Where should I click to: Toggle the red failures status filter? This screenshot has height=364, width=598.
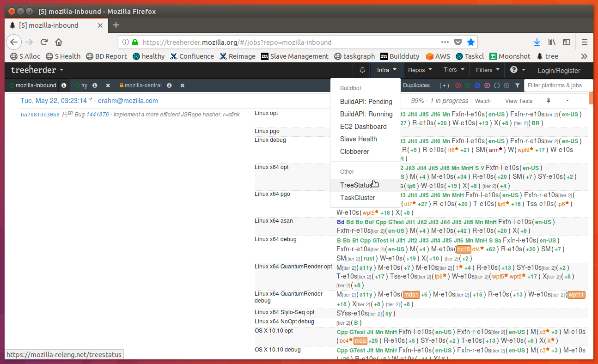coord(458,85)
